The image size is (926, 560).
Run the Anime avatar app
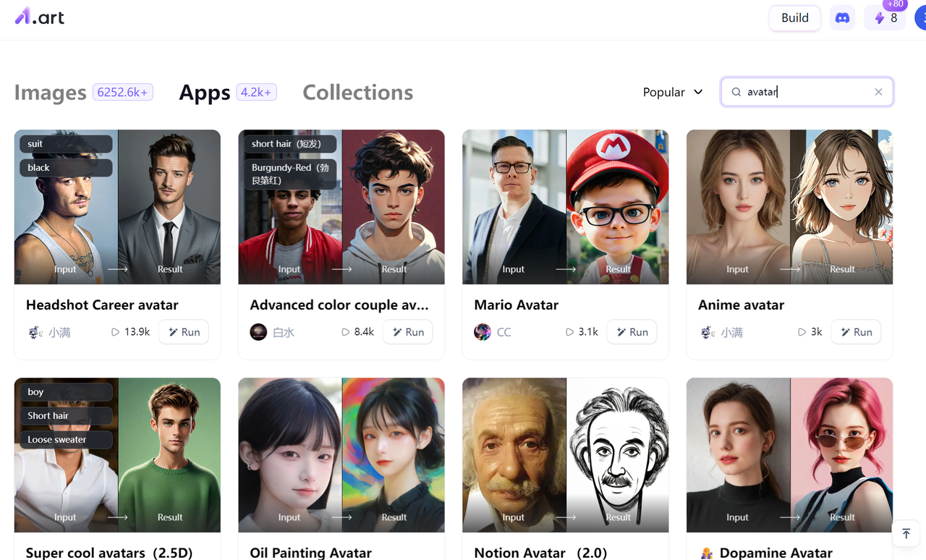pyautogui.click(x=857, y=332)
